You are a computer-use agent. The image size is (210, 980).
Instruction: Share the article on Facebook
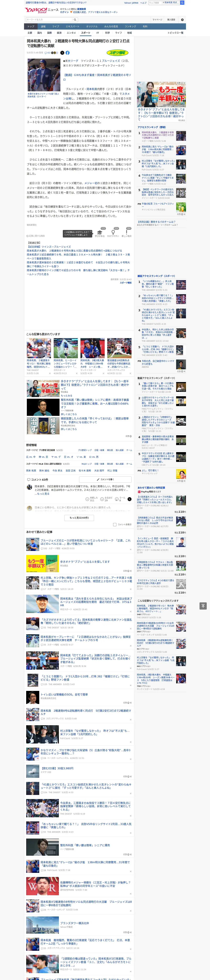(67, 53)
